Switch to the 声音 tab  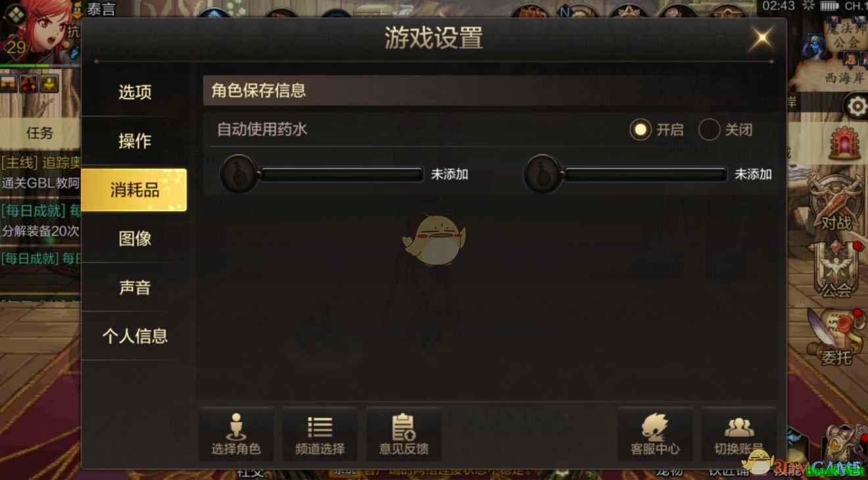pos(135,287)
